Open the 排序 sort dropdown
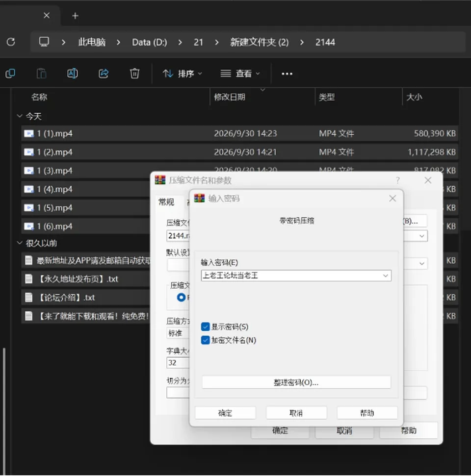The width and height of the screenshot is (471, 476). tap(183, 74)
